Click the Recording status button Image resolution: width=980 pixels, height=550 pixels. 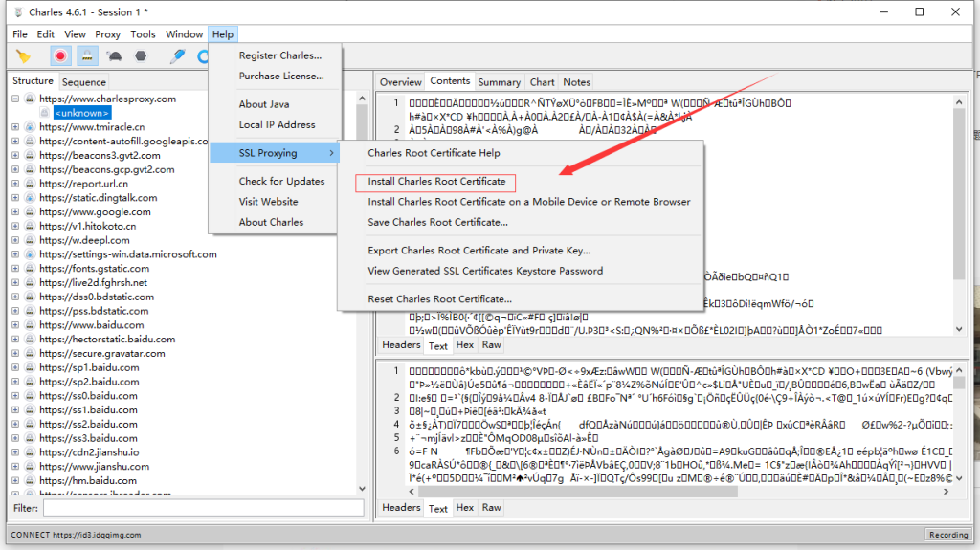coord(947,535)
